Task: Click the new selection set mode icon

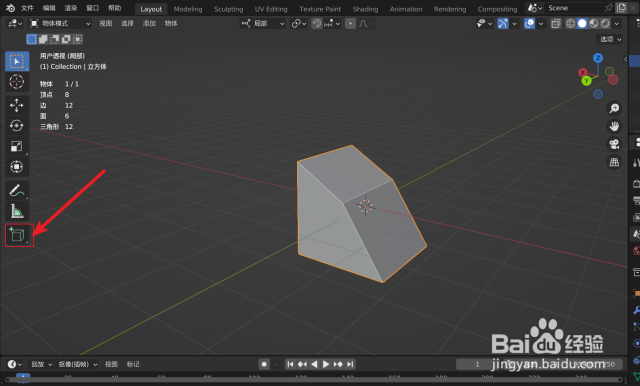Action: (31, 39)
